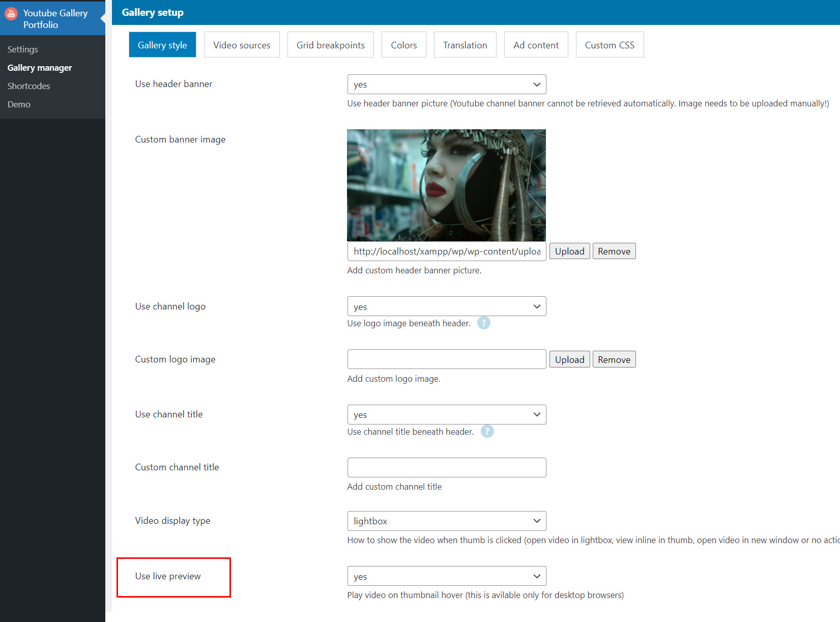Image resolution: width=840 pixels, height=622 pixels.
Task: Remove the custom banner image
Action: (x=614, y=251)
